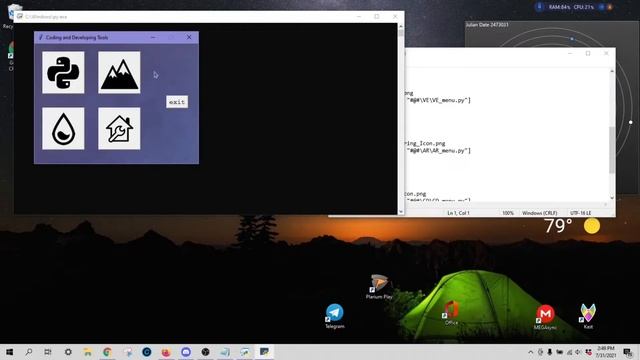
Task: Maximize the Notepad window
Action: 588,53
